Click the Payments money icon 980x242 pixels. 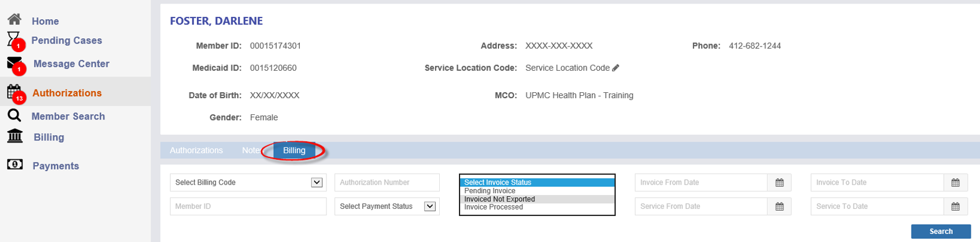pyautogui.click(x=15, y=164)
